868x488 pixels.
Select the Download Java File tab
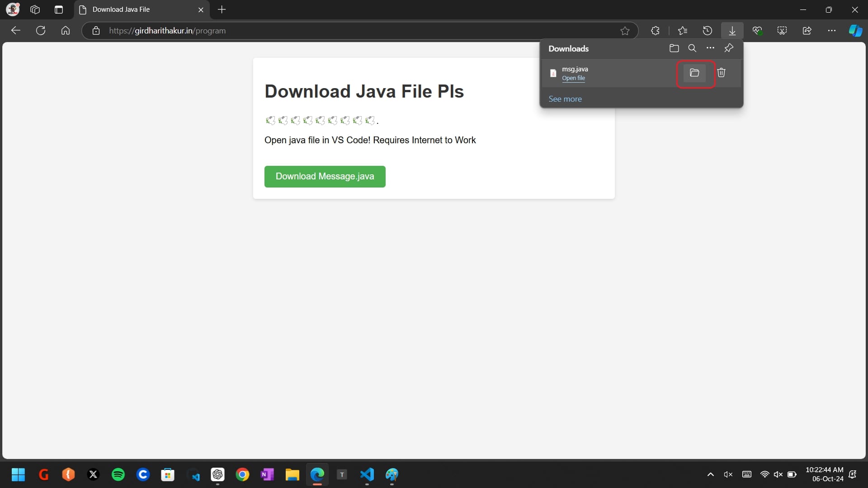tap(136, 9)
